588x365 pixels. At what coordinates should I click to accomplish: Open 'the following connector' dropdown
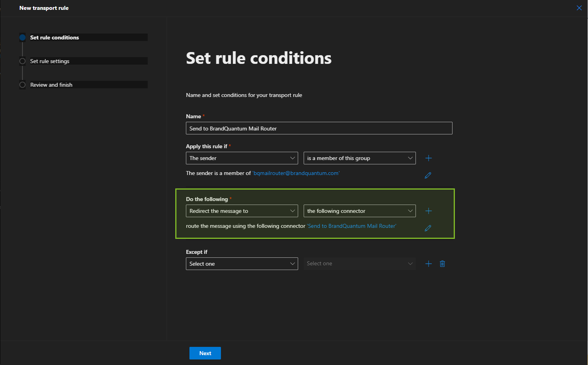(360, 211)
